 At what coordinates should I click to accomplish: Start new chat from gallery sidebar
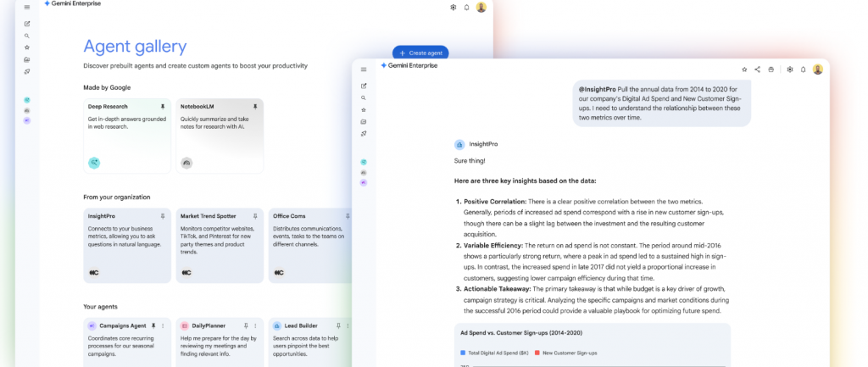(x=27, y=24)
